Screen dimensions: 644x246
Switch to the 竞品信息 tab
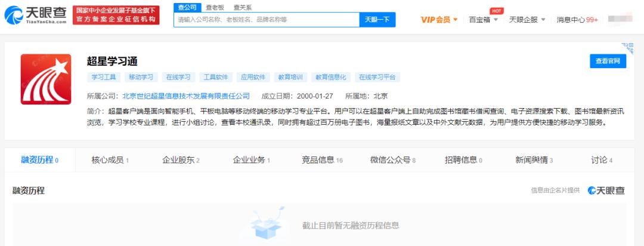tap(322, 160)
